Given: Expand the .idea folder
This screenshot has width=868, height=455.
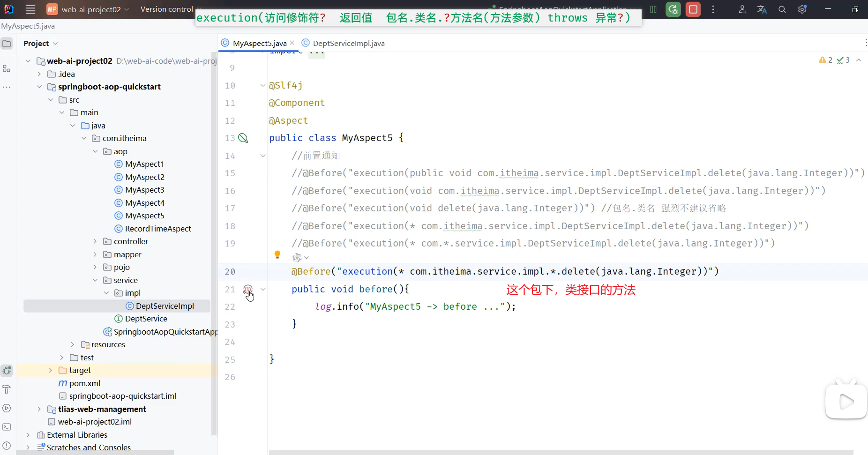Looking at the screenshot, I should [39, 74].
